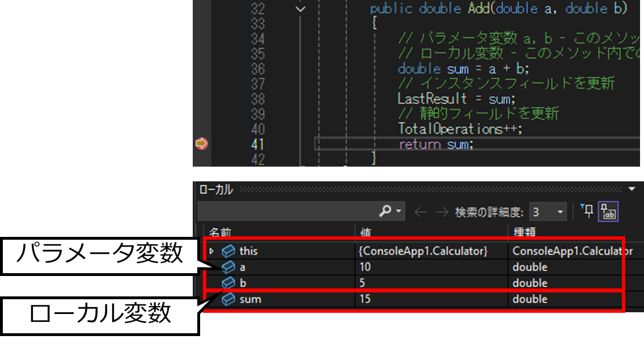644x344 pixels.
Task: Click the 値 column header
Action: pyautogui.click(x=366, y=232)
